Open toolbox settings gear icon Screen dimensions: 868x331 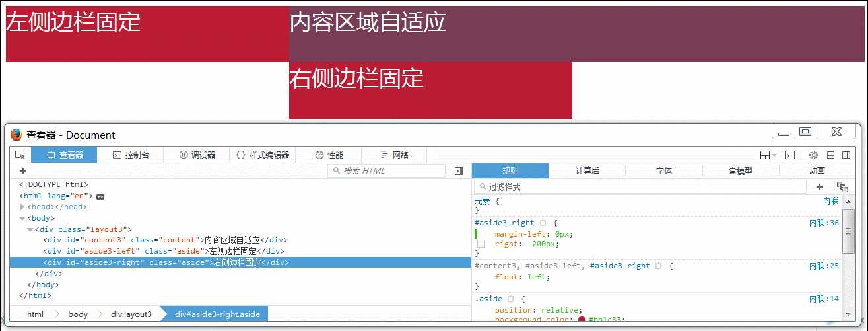click(x=813, y=155)
